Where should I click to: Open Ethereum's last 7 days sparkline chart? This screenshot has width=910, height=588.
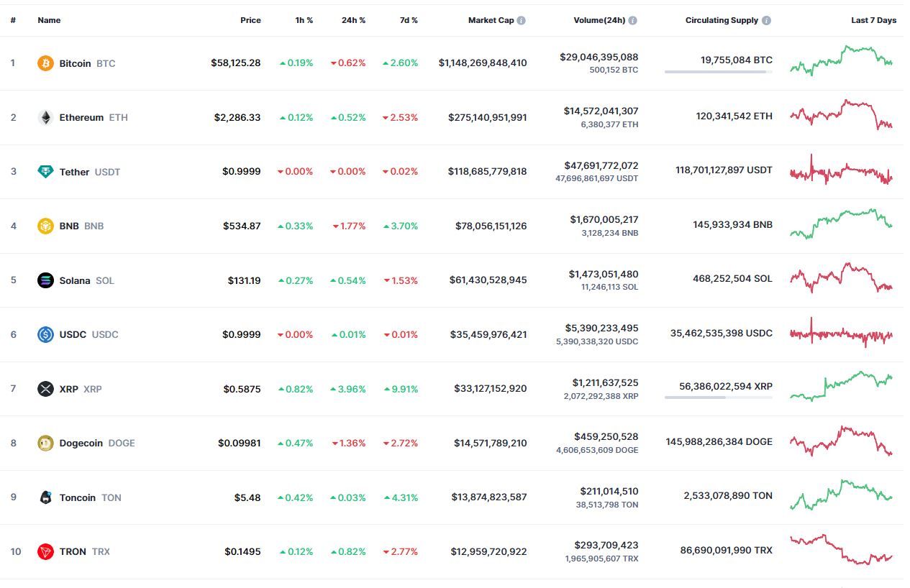coord(841,115)
